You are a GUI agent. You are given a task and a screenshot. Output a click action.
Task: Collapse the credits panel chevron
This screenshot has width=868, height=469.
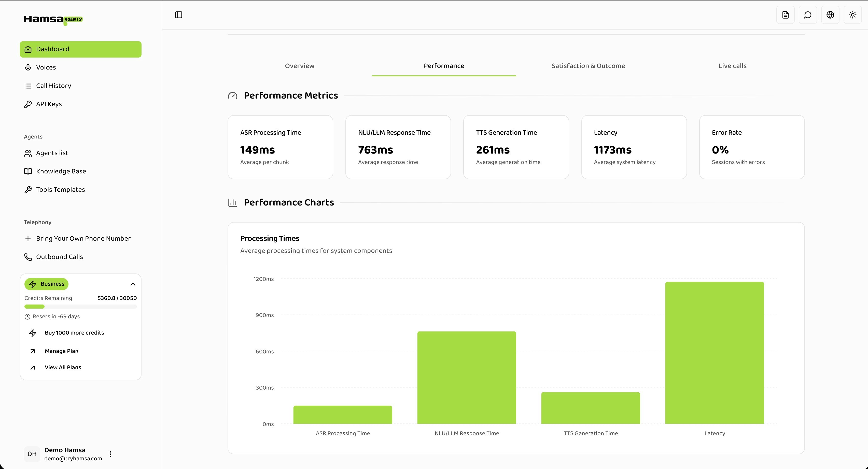pyautogui.click(x=133, y=284)
